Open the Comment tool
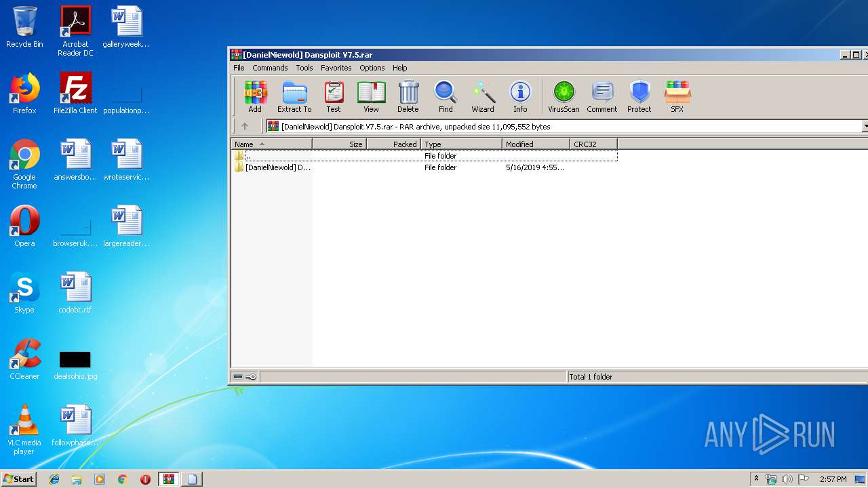The width and height of the screenshot is (868, 488). (602, 97)
